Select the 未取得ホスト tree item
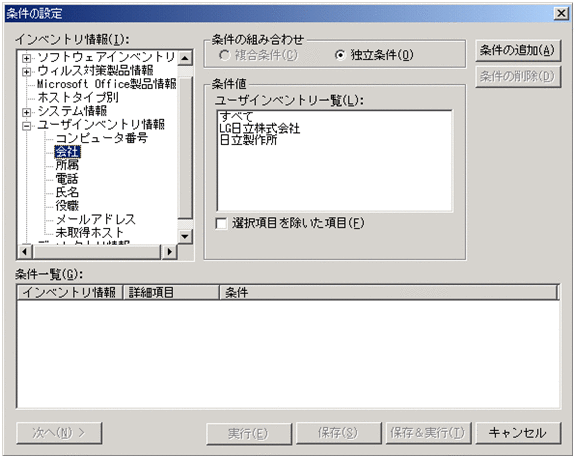 coord(90,232)
